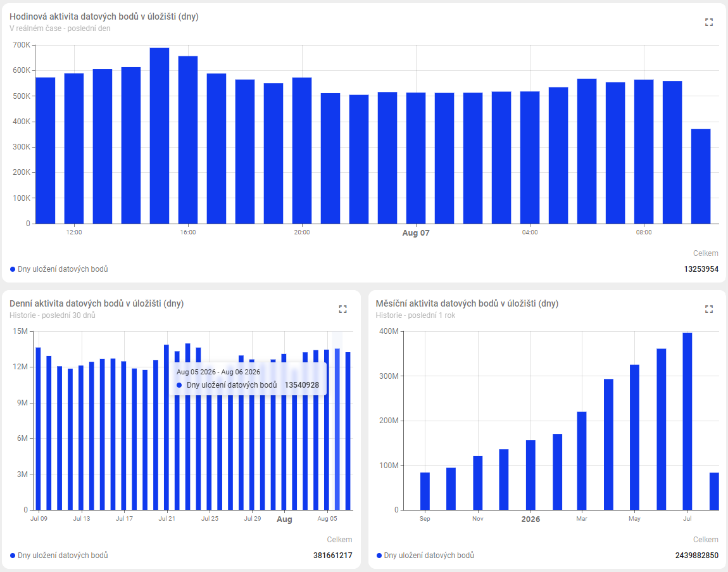Click the tallest bar in hourly chart
Image resolution: width=728 pixels, height=572 pixels.
tap(160, 136)
